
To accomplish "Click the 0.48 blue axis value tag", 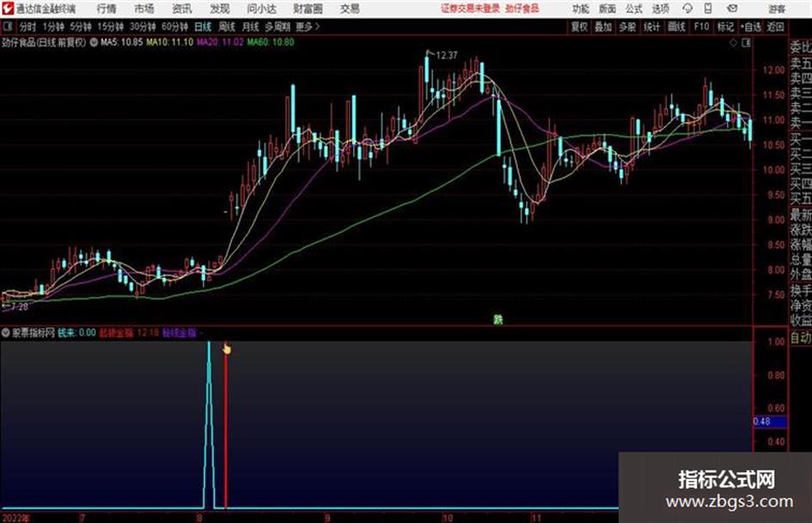I will click(x=770, y=422).
